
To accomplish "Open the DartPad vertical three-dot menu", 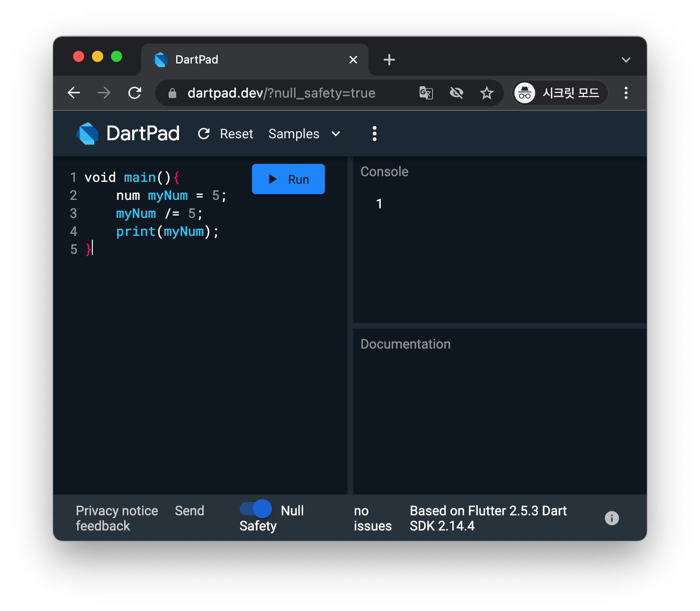I will (x=375, y=134).
